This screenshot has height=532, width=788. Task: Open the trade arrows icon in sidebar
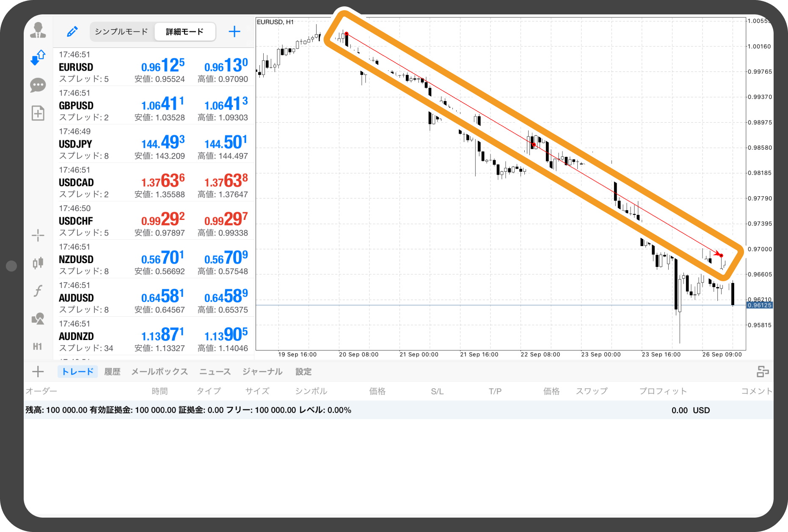coord(38,58)
